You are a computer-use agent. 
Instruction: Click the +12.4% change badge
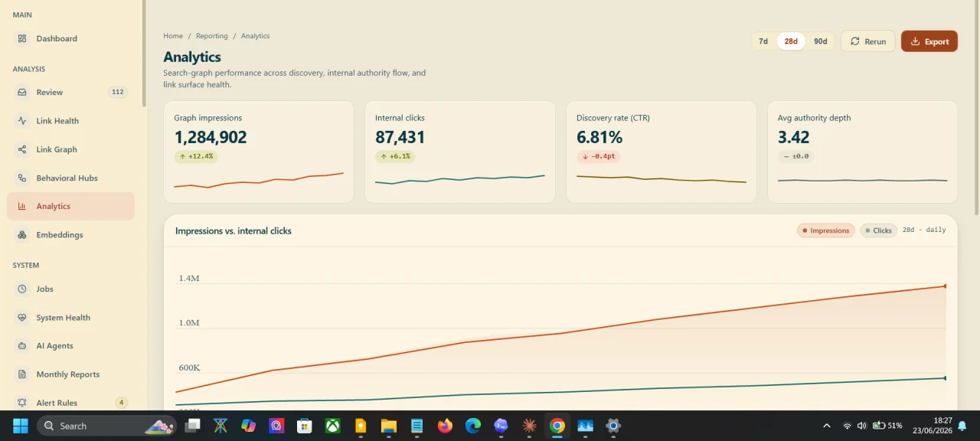[196, 156]
